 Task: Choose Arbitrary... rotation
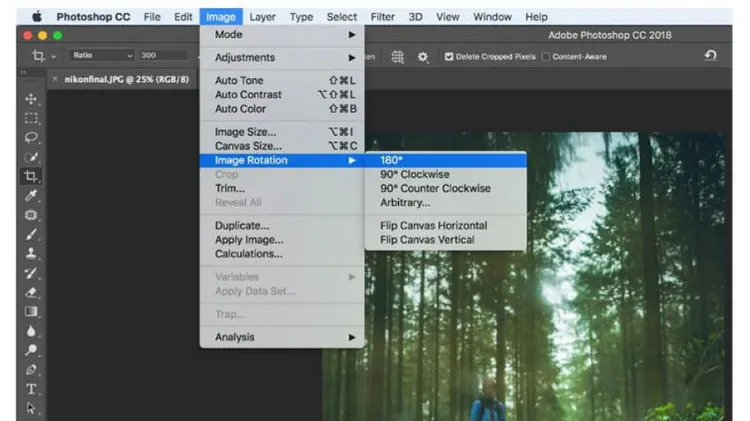(x=445, y=203)
